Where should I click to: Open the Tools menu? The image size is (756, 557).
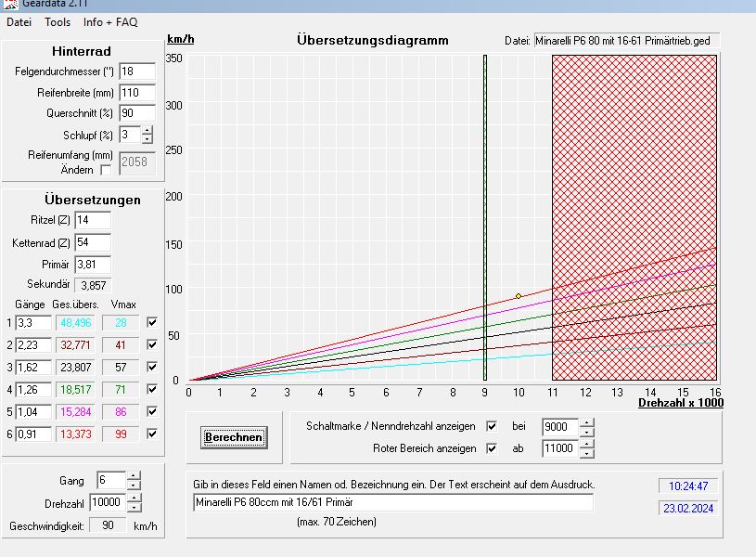click(58, 21)
